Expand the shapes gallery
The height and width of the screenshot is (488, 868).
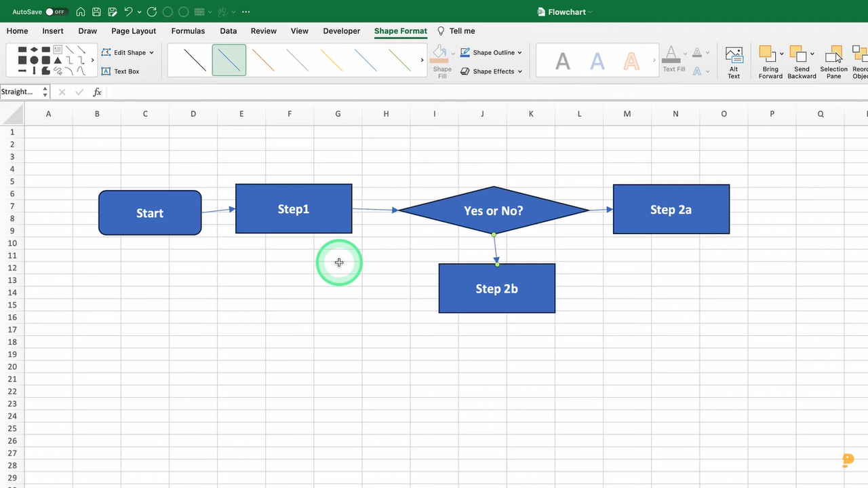(93, 60)
